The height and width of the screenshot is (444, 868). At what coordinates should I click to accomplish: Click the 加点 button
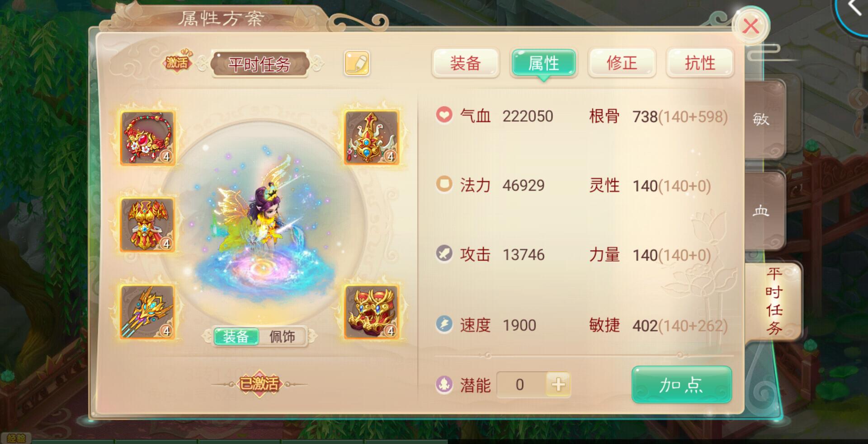[x=681, y=385]
